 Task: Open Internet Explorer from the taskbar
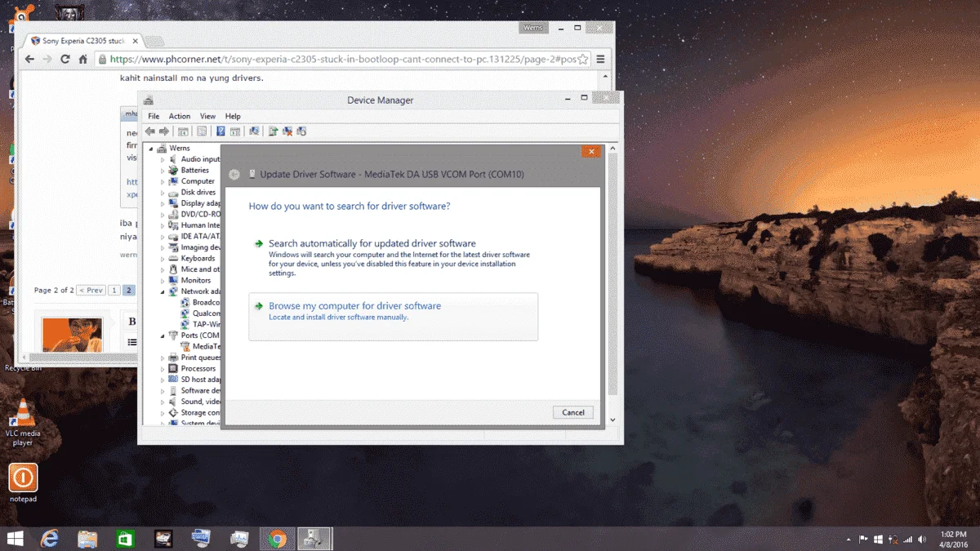(51, 539)
